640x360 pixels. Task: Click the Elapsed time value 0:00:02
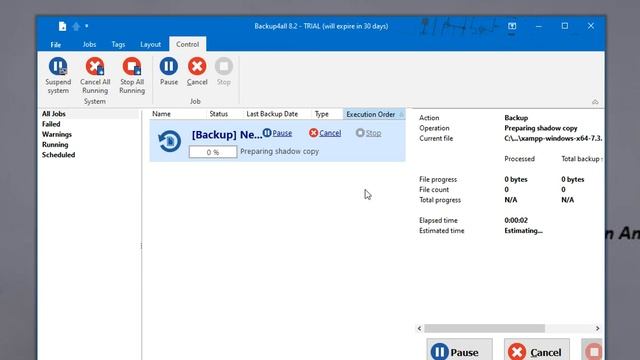point(516,220)
